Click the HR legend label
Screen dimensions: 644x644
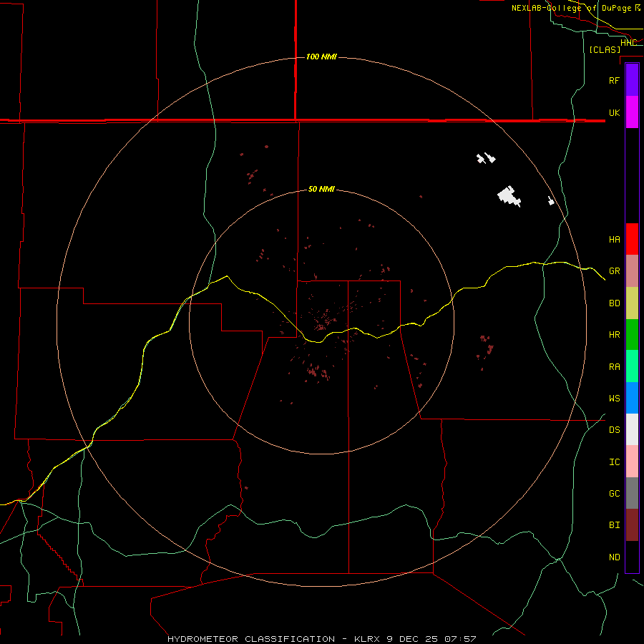614,335
